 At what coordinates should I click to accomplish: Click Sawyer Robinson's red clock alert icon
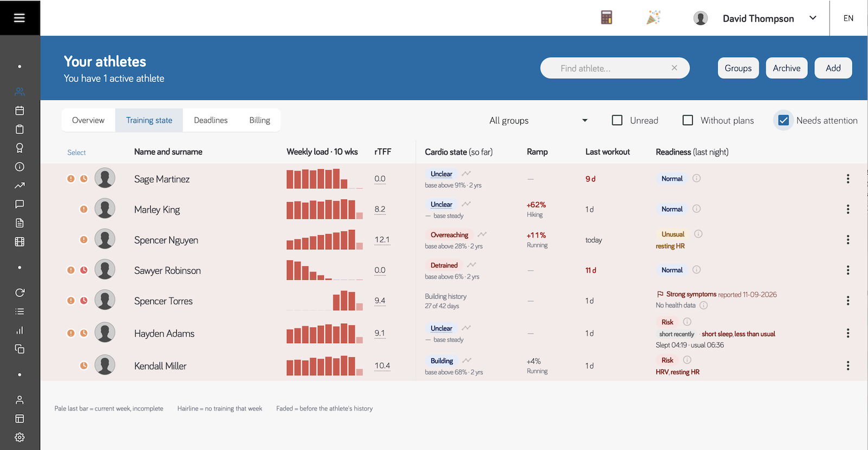pos(84,270)
